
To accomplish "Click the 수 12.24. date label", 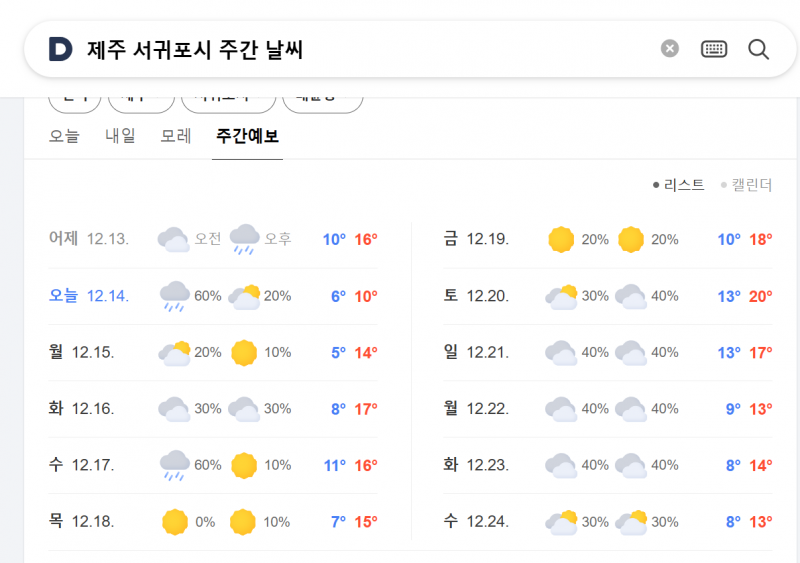I will point(476,521).
